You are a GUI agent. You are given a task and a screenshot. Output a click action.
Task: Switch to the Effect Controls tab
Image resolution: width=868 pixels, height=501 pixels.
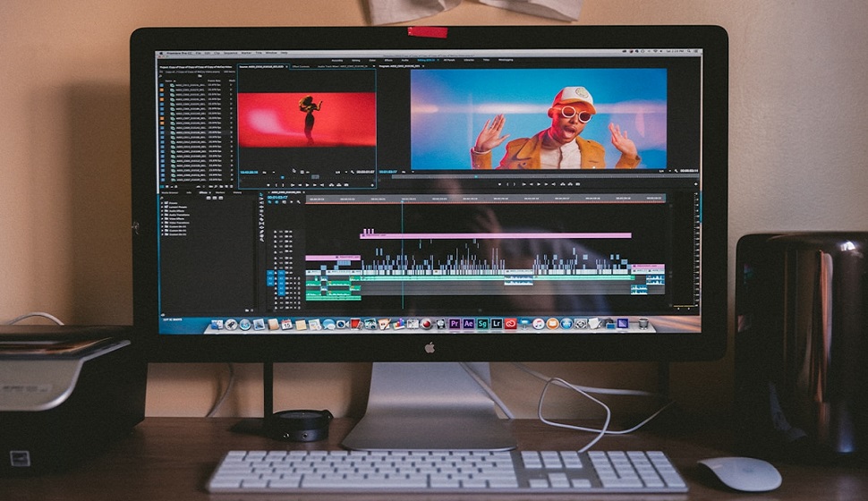pyautogui.click(x=302, y=66)
